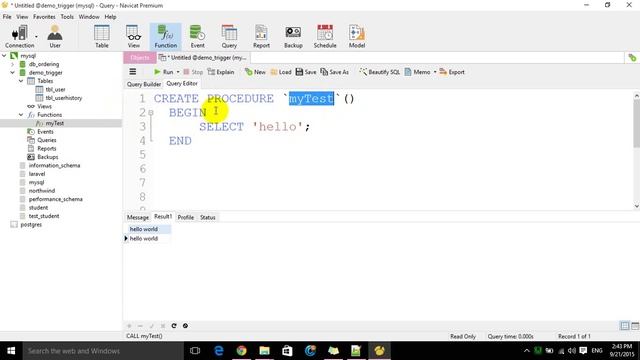Open the Run dropdown arrow
Image resolution: width=640 pixels, height=360 pixels.
(178, 72)
